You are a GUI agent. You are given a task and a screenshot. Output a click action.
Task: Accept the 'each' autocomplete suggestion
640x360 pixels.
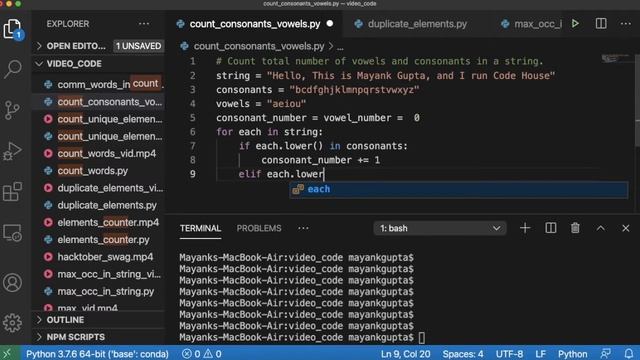click(458, 189)
